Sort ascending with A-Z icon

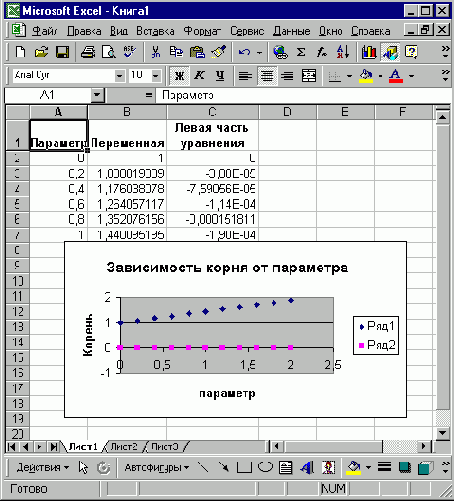tap(343, 52)
